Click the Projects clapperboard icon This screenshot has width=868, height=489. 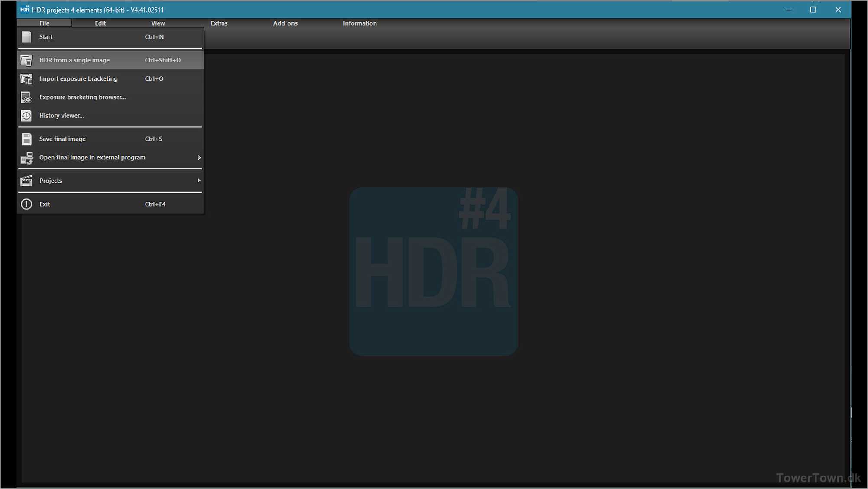pos(26,181)
